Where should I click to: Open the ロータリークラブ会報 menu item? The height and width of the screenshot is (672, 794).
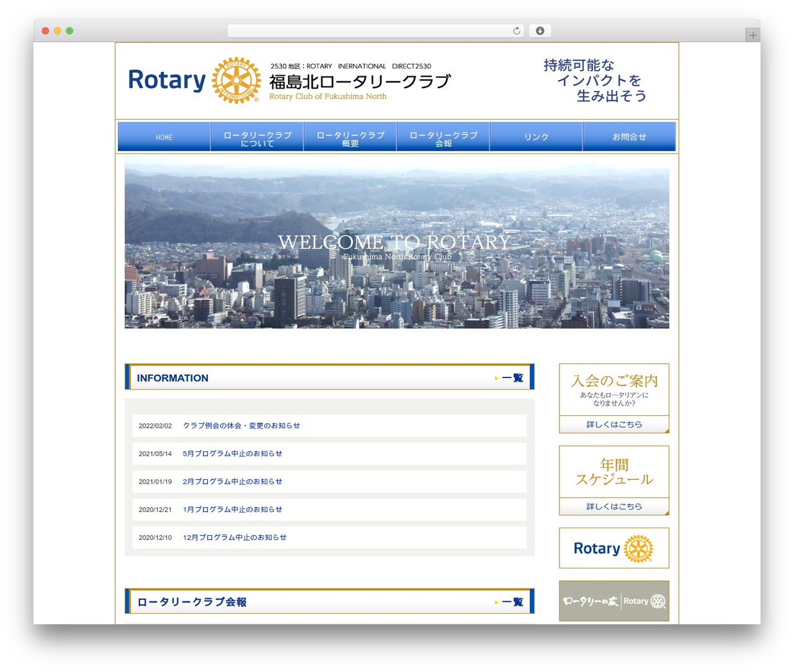point(444,137)
